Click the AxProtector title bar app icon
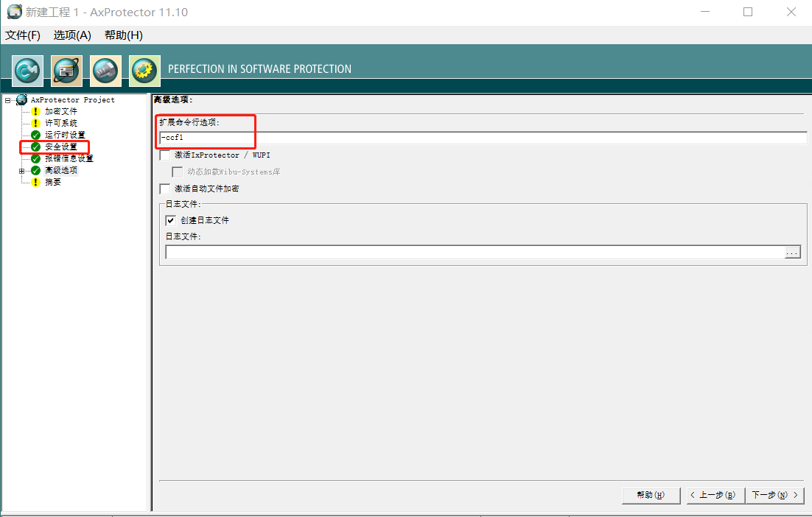 tap(15, 11)
